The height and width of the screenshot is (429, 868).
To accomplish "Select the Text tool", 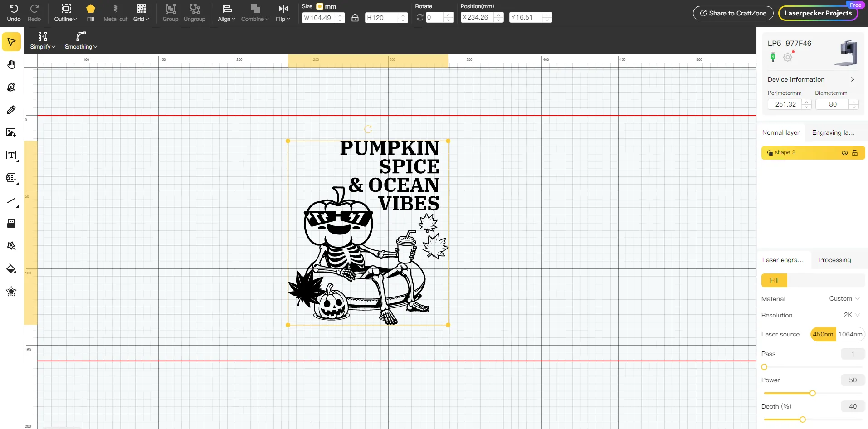I will (11, 156).
